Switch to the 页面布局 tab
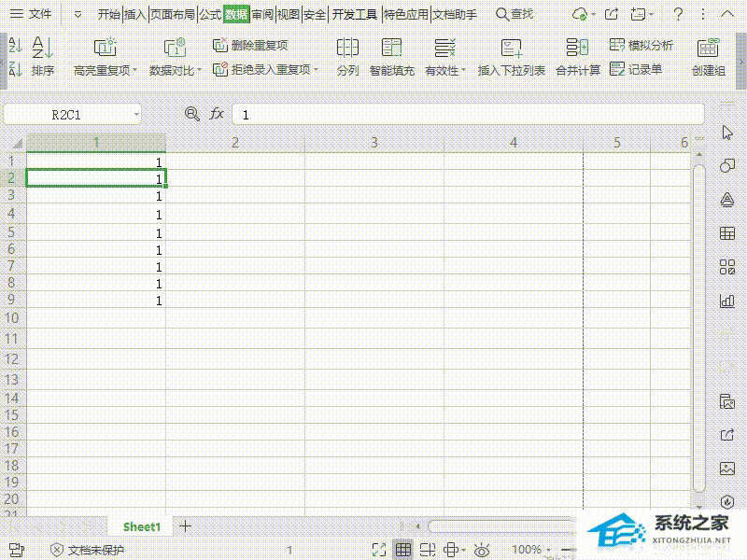Image resolution: width=747 pixels, height=560 pixels. pos(173,14)
